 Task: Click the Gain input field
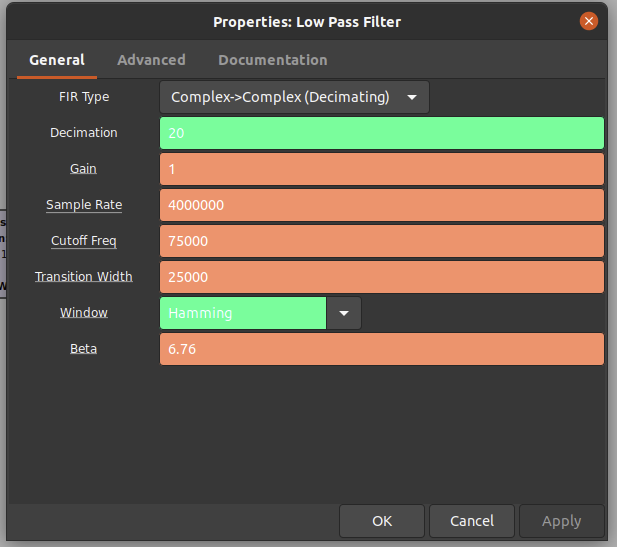pyautogui.click(x=382, y=169)
